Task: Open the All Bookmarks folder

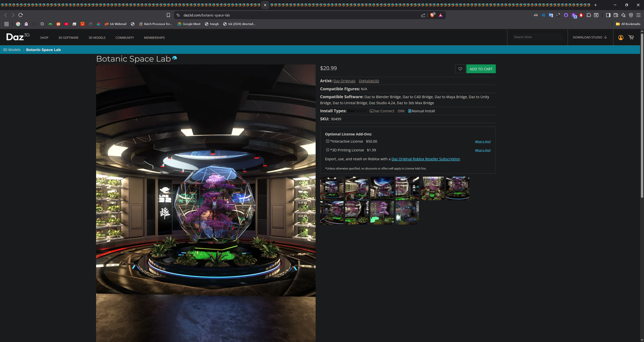Action: (x=628, y=24)
